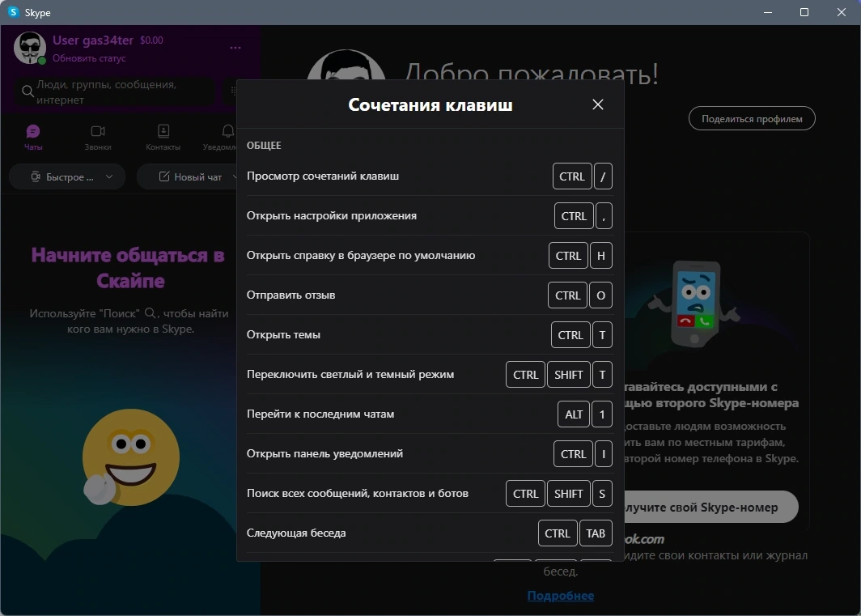Click Переключить светлый и темный режим
Screen dimensions: 861x616
(x=430, y=374)
